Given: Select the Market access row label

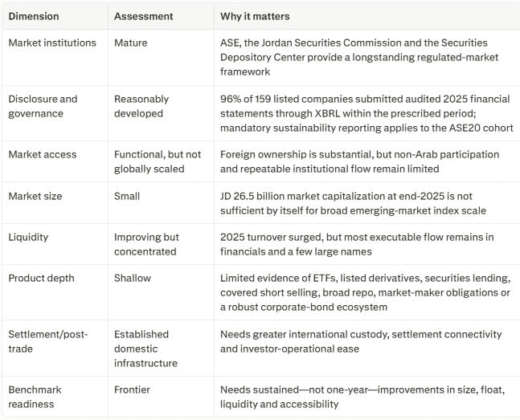Looking at the screenshot, I should tap(43, 154).
